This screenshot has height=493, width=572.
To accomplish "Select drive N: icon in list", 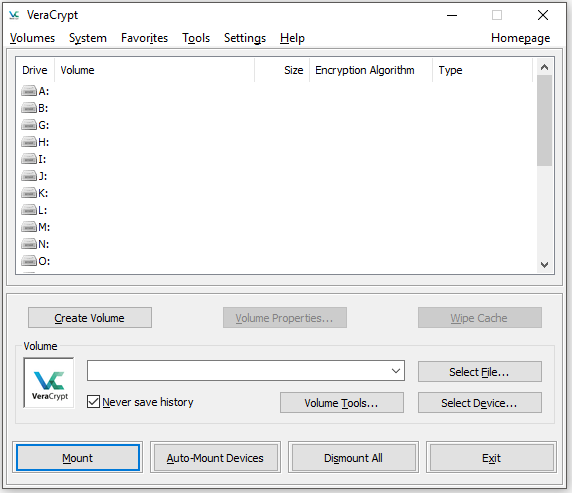I will tap(29, 244).
